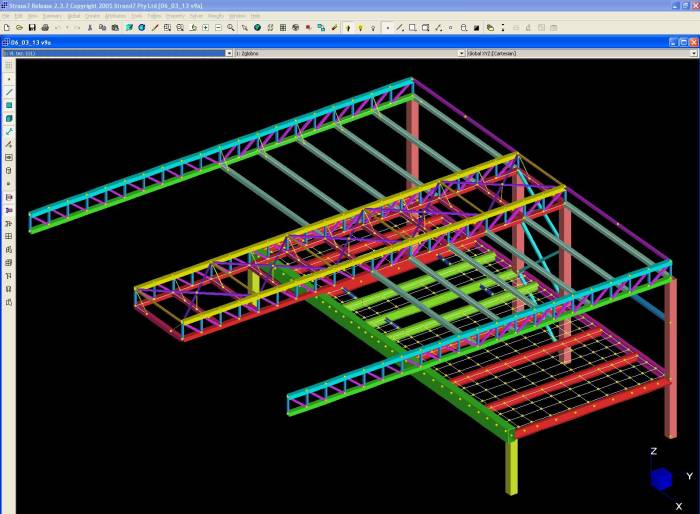Viewport: 700px width, 514px height.
Task: Click the Open folder icon
Action: (x=19, y=27)
